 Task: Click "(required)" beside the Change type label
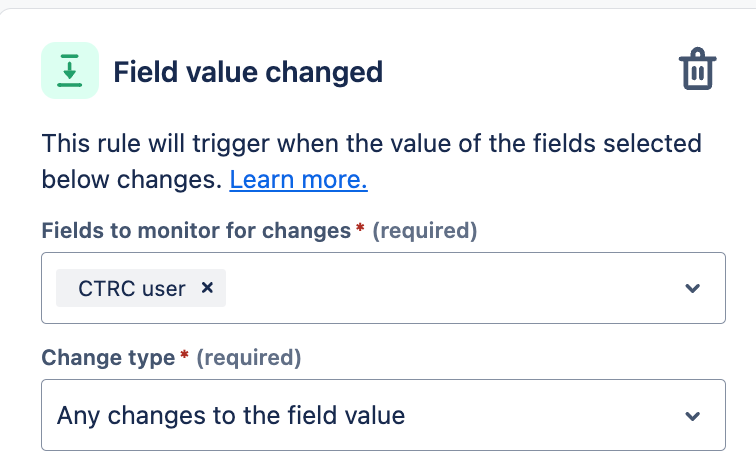click(x=248, y=357)
